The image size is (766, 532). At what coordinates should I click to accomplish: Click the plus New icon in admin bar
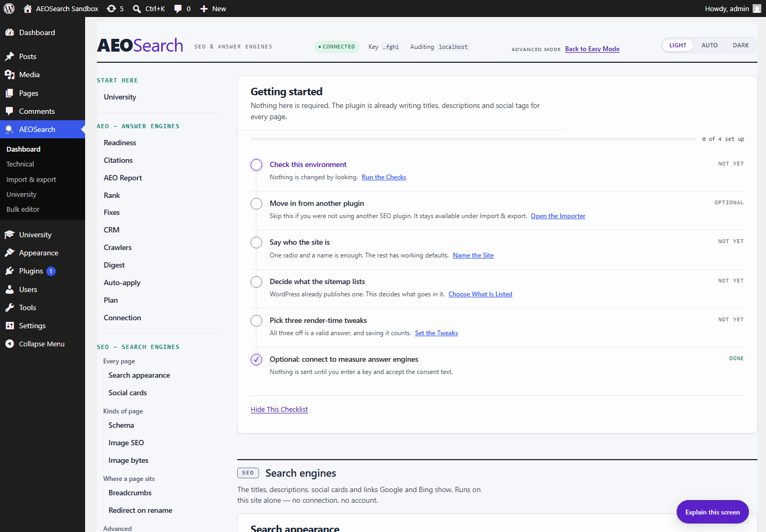[204, 9]
